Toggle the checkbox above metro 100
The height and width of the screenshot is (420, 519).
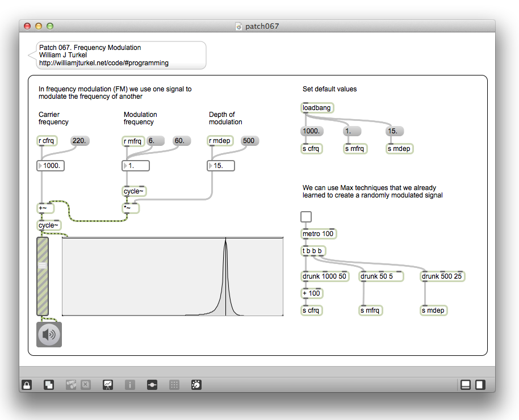pos(306,216)
